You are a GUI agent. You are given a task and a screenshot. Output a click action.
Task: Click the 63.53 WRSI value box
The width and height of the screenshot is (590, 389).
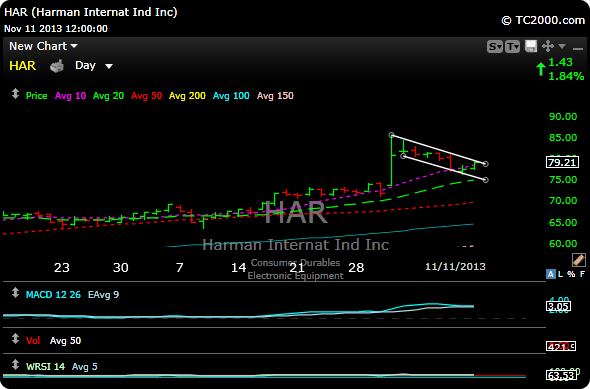tap(561, 375)
